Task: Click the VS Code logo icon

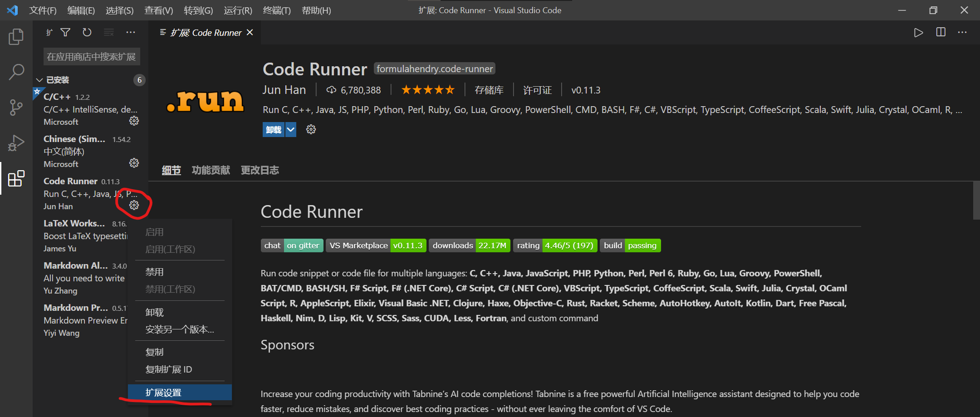Action: click(12, 10)
